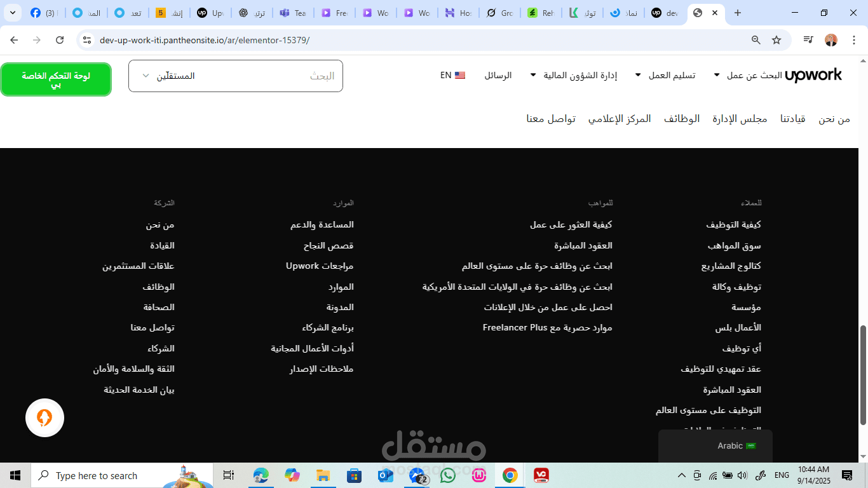Viewport: 868px width, 488px height.
Task: Open علاقات المستثمرين footer link
Action: 139,266
